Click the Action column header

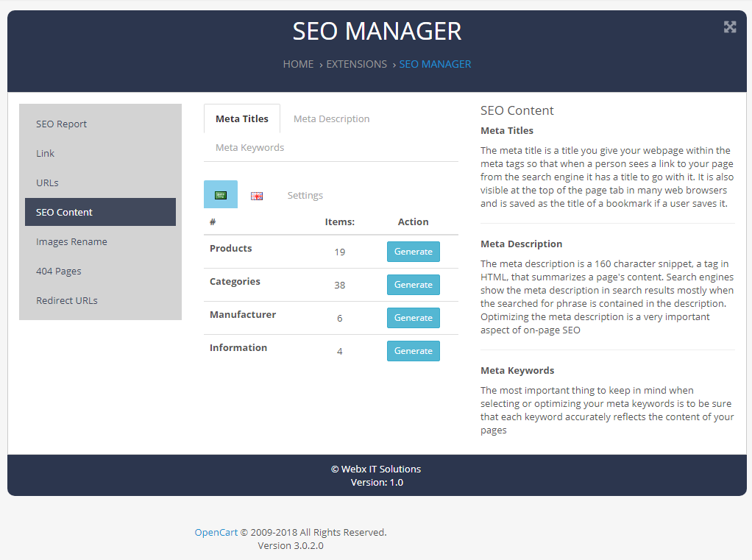[413, 222]
